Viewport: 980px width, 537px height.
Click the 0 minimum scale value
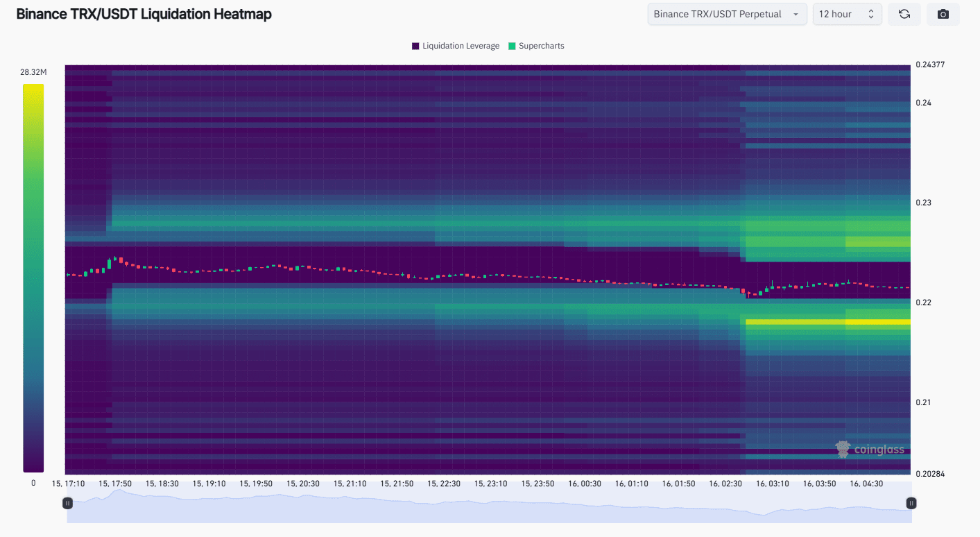click(33, 483)
